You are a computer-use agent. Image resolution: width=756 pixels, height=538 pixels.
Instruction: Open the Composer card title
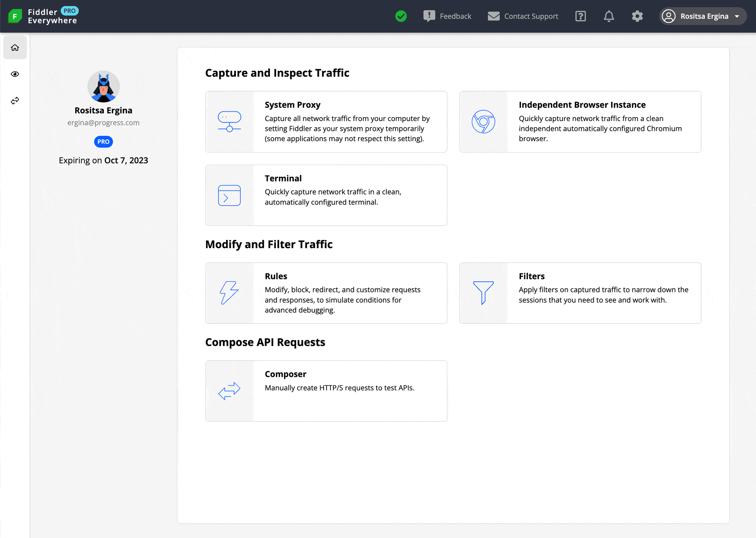tap(285, 374)
